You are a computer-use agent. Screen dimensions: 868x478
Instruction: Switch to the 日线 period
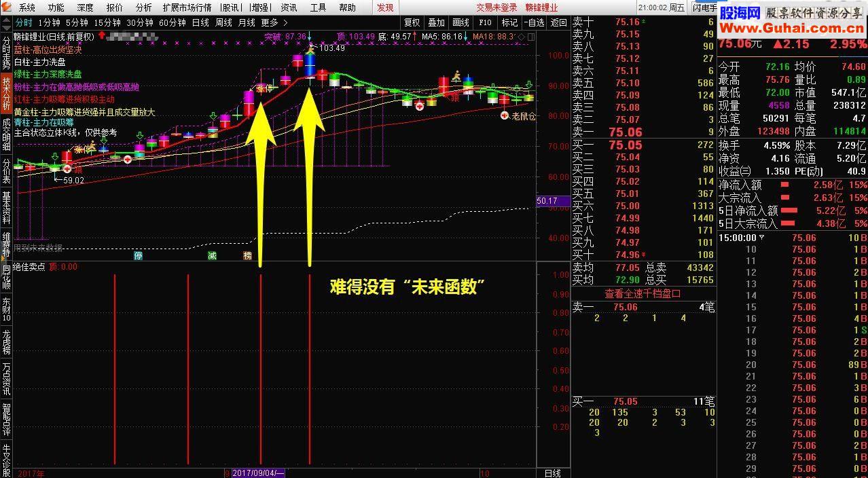[200, 22]
